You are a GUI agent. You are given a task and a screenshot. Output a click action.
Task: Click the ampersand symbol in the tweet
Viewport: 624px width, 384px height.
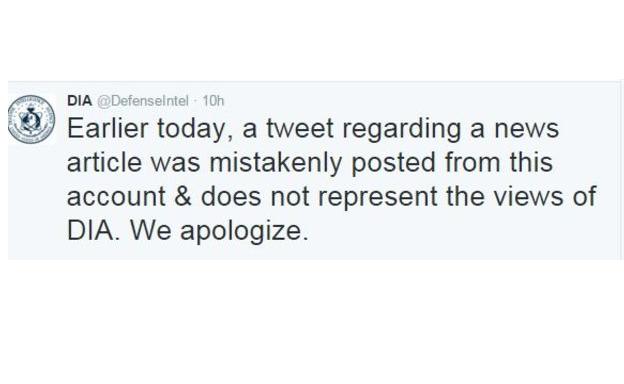(183, 197)
